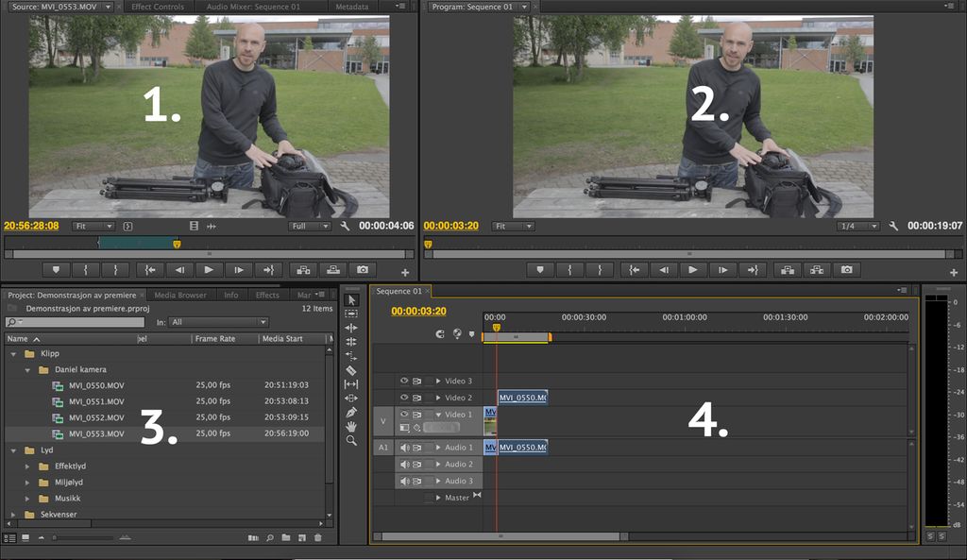The height and width of the screenshot is (560, 967).
Task: Toggle Sync Lock on Video 1
Action: (x=417, y=414)
